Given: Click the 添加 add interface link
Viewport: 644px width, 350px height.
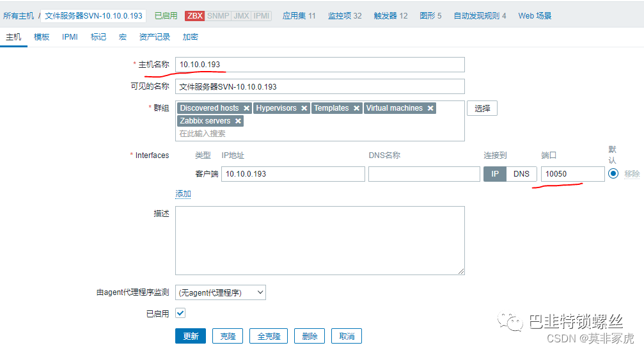Looking at the screenshot, I should point(183,194).
